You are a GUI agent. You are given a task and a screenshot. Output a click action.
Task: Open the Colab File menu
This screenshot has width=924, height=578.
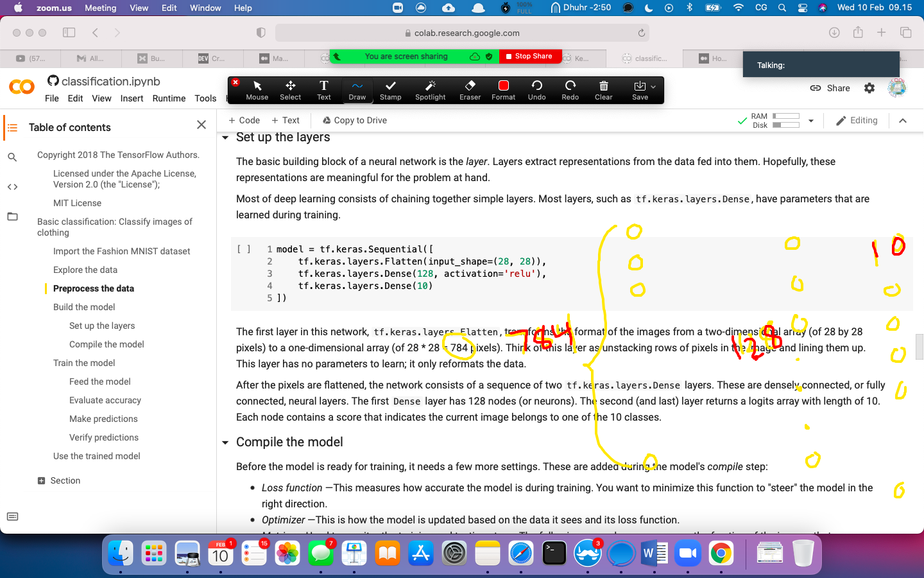point(52,98)
